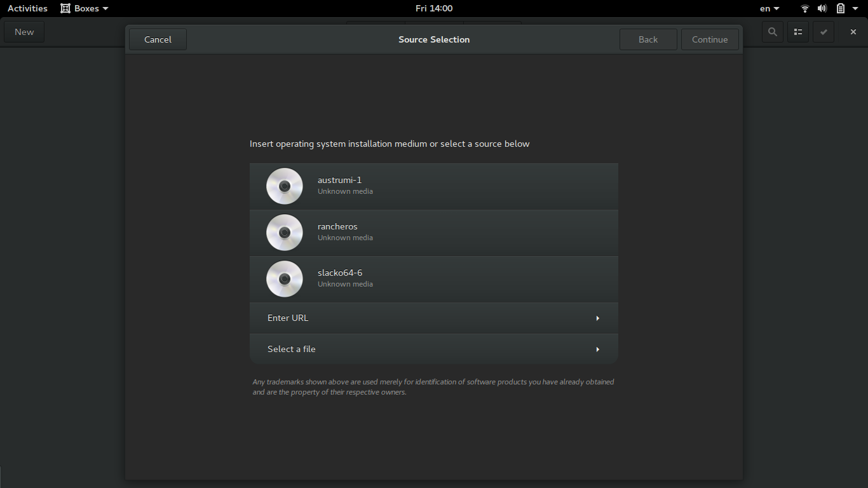Click the rancheros disc icon

click(285, 233)
